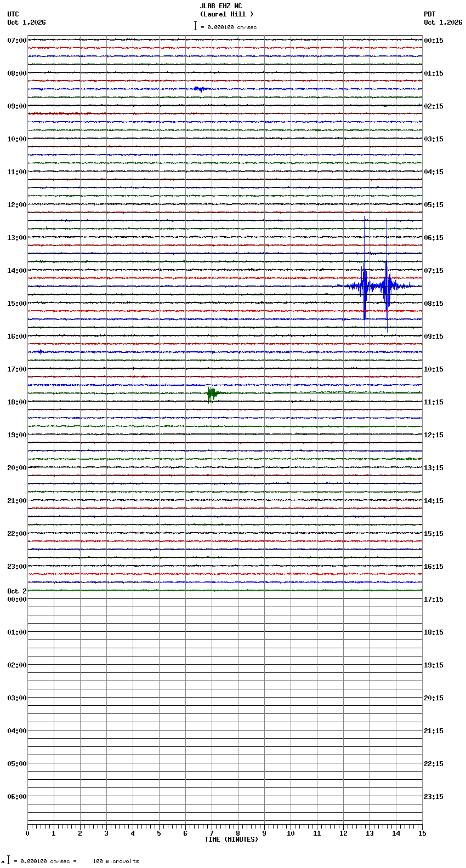Click the 18:15 PDT time label

(x=434, y=632)
